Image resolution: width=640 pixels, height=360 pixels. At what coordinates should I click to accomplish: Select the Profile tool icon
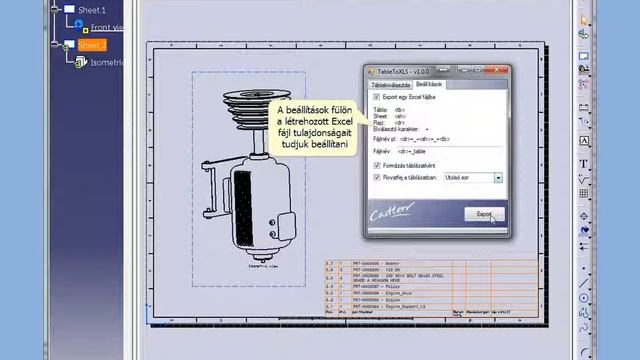(584, 313)
